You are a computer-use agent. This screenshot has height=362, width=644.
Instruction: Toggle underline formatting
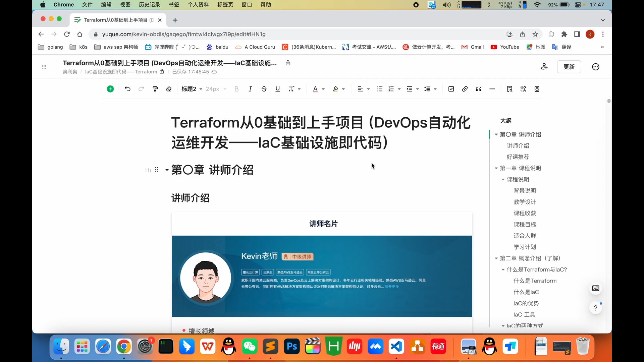(277, 89)
